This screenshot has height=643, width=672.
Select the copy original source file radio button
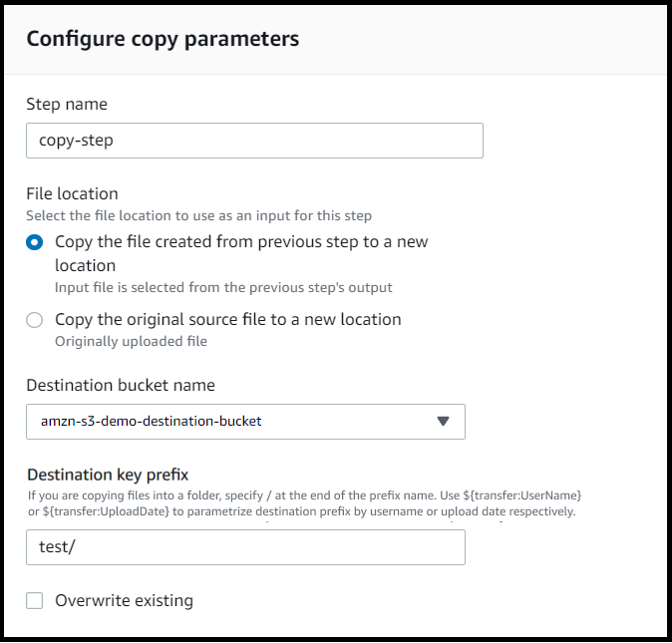click(x=35, y=320)
